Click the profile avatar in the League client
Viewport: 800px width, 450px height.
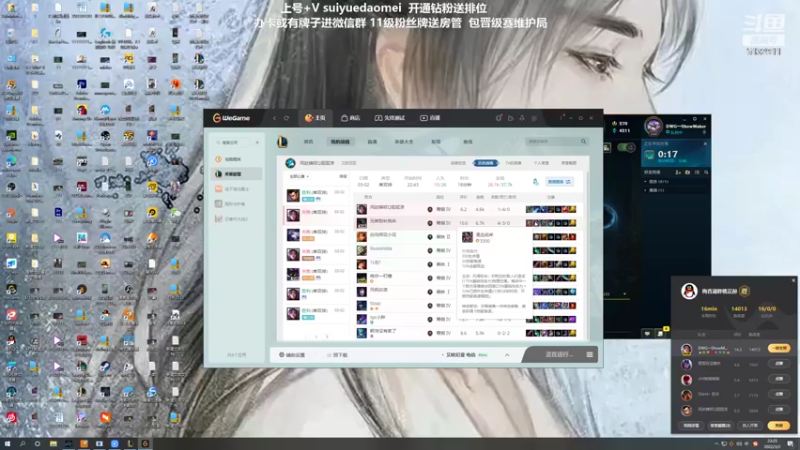pyautogui.click(x=653, y=127)
